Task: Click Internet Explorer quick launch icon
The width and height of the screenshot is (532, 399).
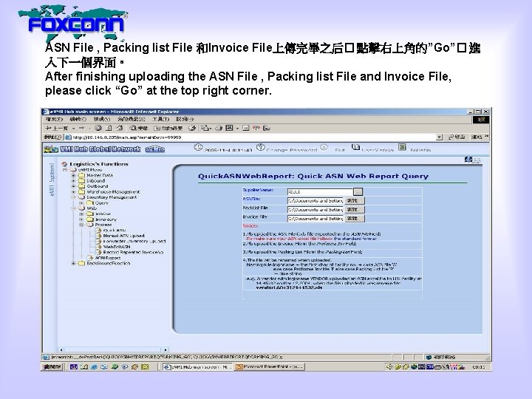Action: pos(94,366)
